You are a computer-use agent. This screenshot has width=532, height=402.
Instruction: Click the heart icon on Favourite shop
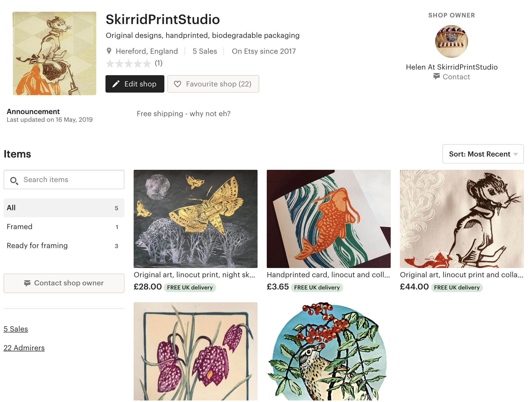(177, 84)
